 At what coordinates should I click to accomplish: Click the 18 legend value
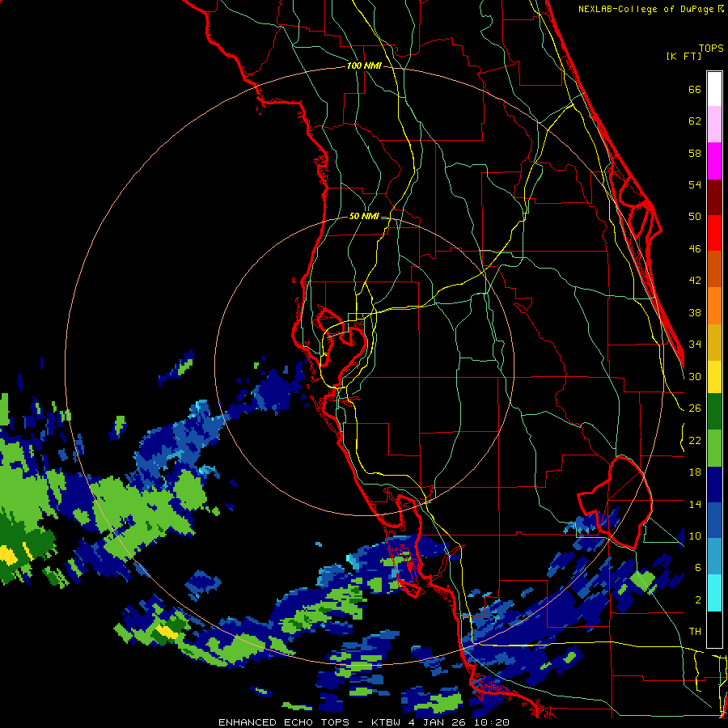(695, 472)
